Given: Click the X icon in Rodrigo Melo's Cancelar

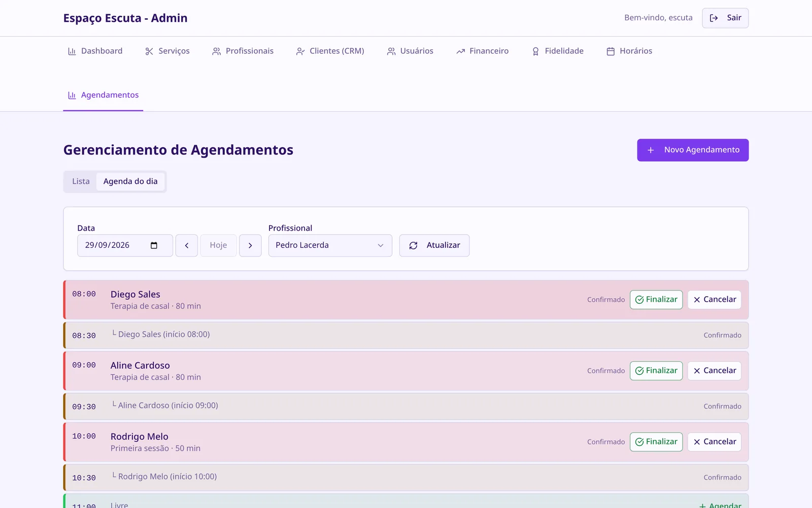Looking at the screenshot, I should tap(697, 442).
